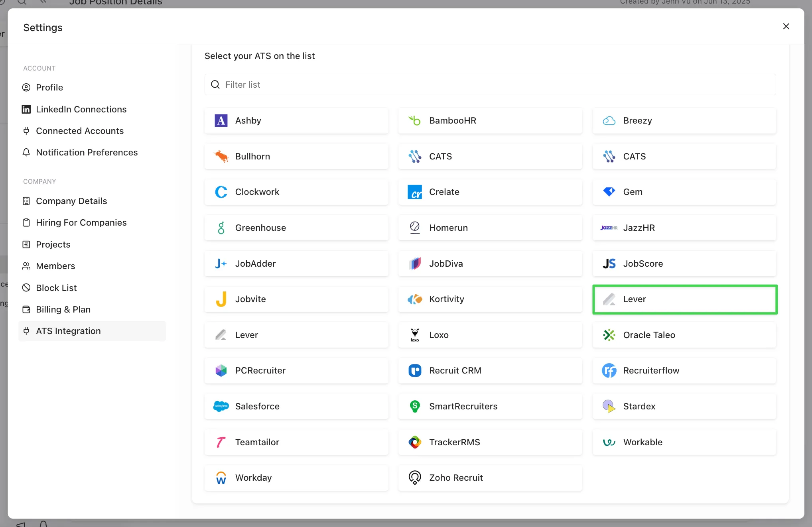The height and width of the screenshot is (527, 812).
Task: Choose the SmartRecruiters option
Action: 490,406
